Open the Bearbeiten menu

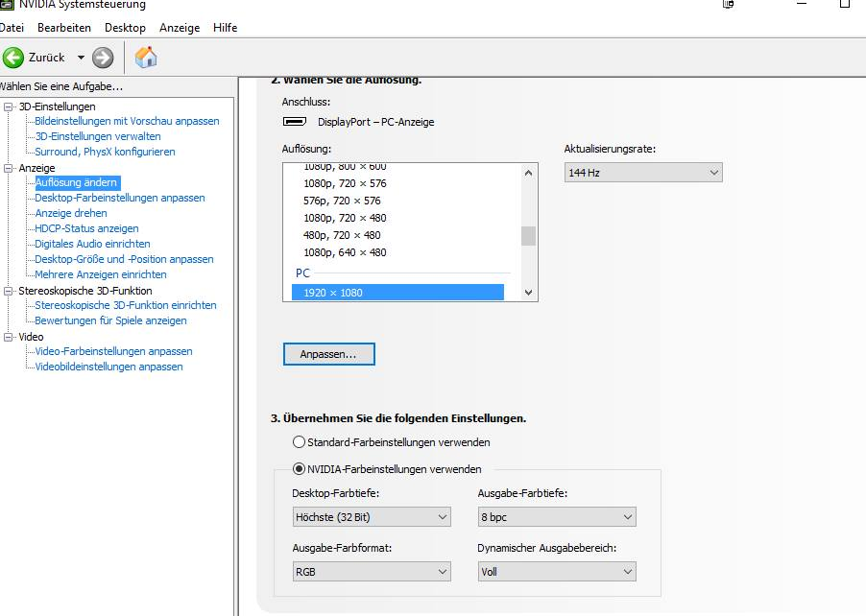click(x=64, y=28)
